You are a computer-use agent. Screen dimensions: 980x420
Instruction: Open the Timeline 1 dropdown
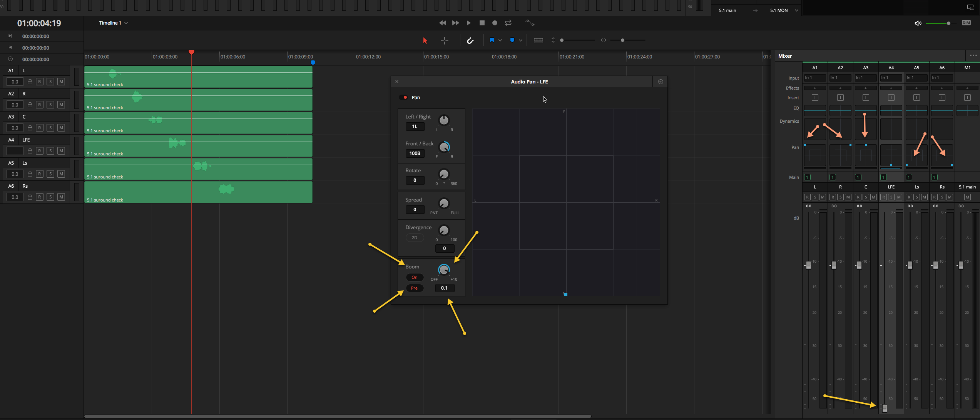pos(114,23)
